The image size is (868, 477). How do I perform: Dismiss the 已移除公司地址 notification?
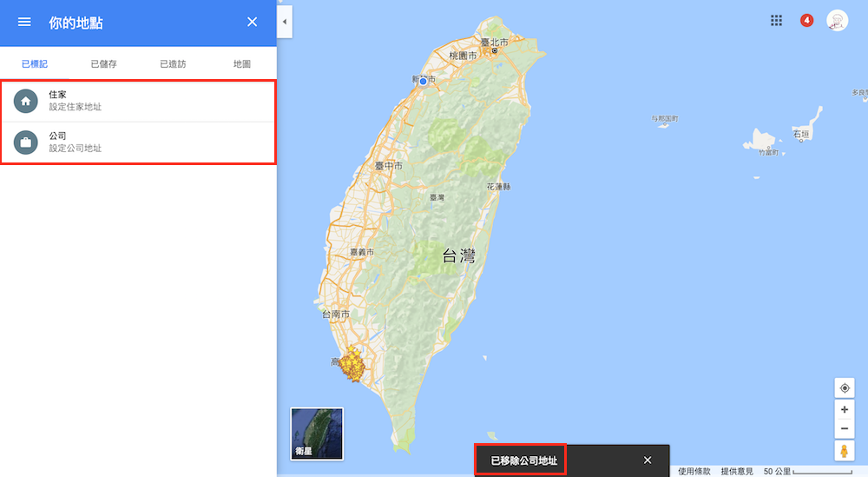click(x=648, y=460)
